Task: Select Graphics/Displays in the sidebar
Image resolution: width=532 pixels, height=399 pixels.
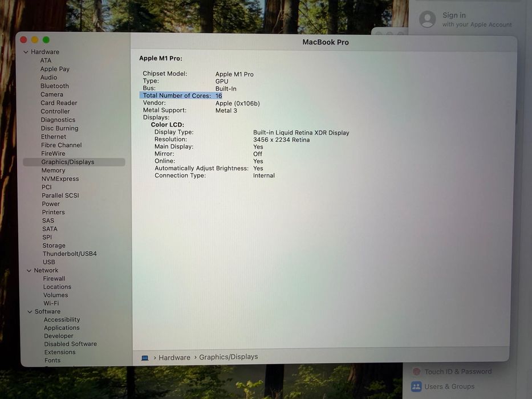Action: (74, 162)
